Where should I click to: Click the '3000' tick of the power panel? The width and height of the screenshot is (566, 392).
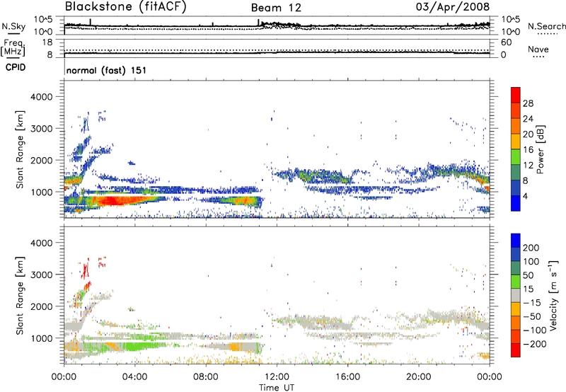(42, 129)
